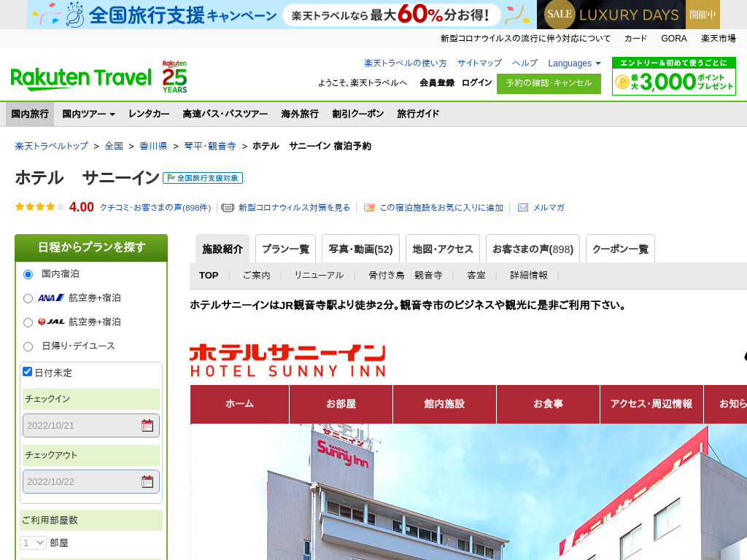Image resolution: width=747 pixels, height=560 pixels.
Task: Open the check-in calendar icon
Action: [147, 426]
